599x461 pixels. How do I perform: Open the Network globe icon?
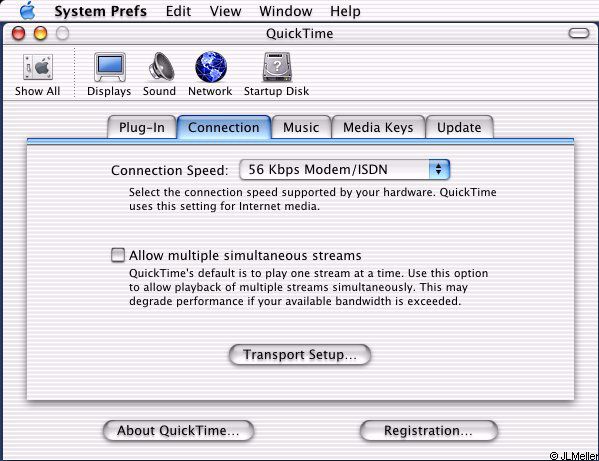coord(211,67)
